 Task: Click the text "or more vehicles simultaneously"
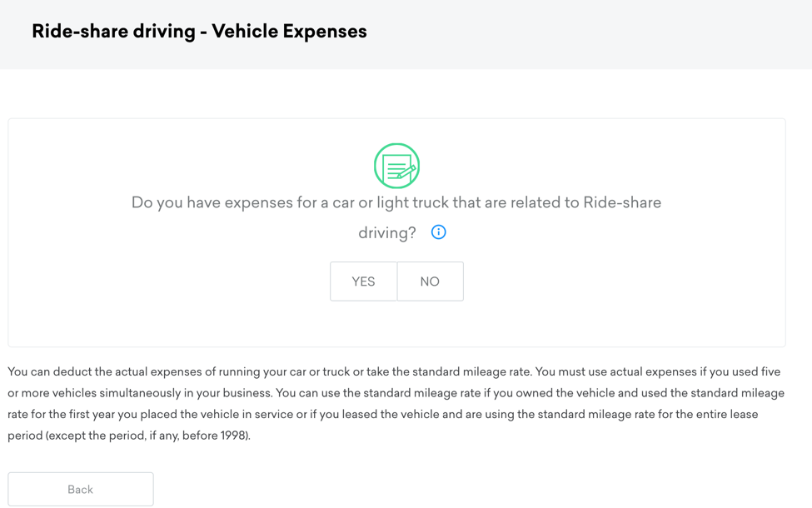99,393
